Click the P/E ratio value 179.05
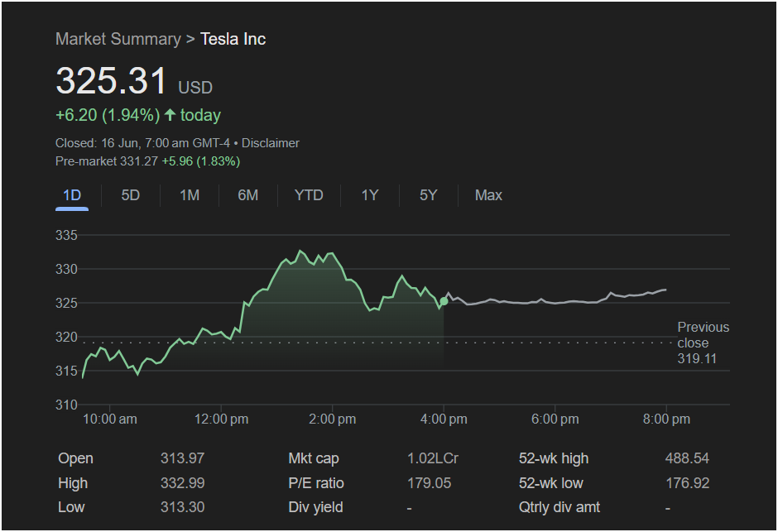Image resolution: width=778 pixels, height=532 pixels. coord(428,483)
